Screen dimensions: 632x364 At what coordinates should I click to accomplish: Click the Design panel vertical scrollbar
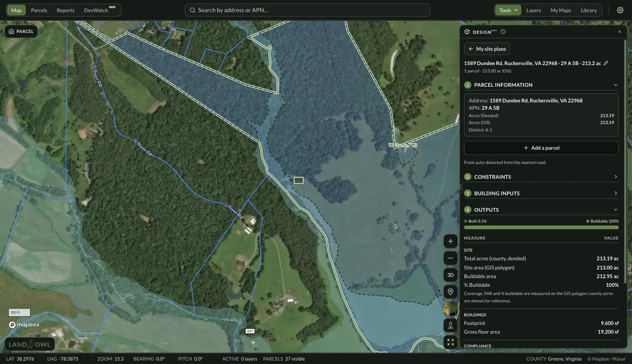click(x=625, y=162)
